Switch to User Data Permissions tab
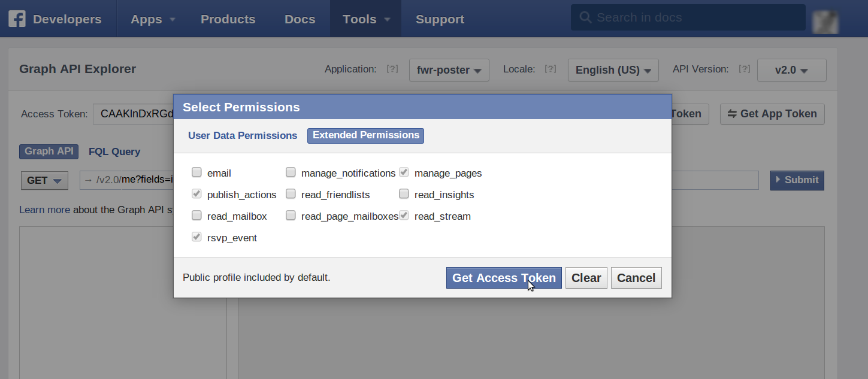Screen dimensions: 868x379 [243, 135]
